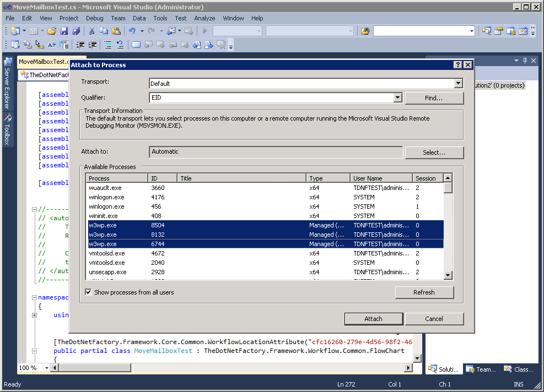The image size is (544, 392).
Task: Save the current file
Action: tap(65, 31)
